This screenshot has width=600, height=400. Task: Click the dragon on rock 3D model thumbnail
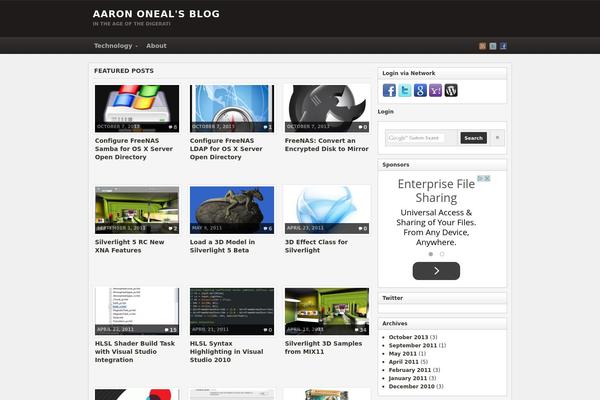[x=232, y=210]
